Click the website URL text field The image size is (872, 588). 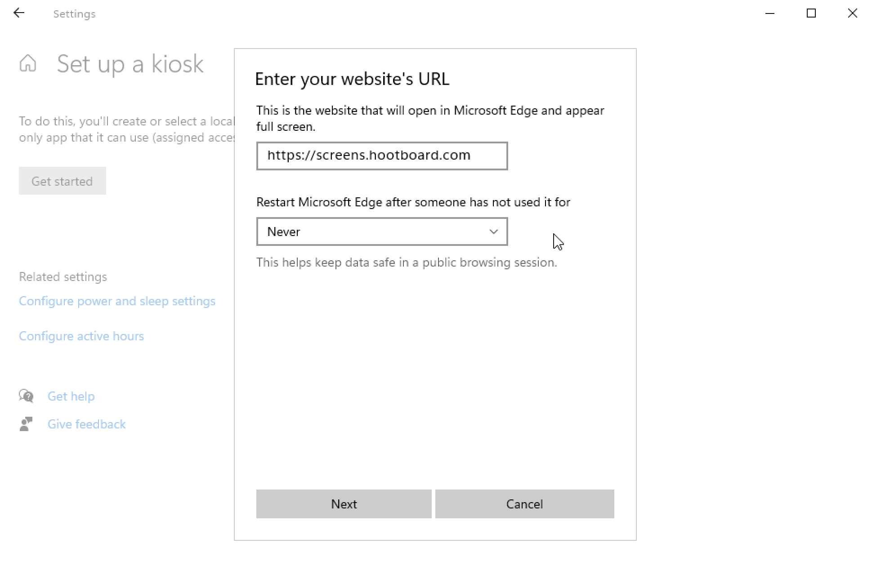click(x=382, y=156)
